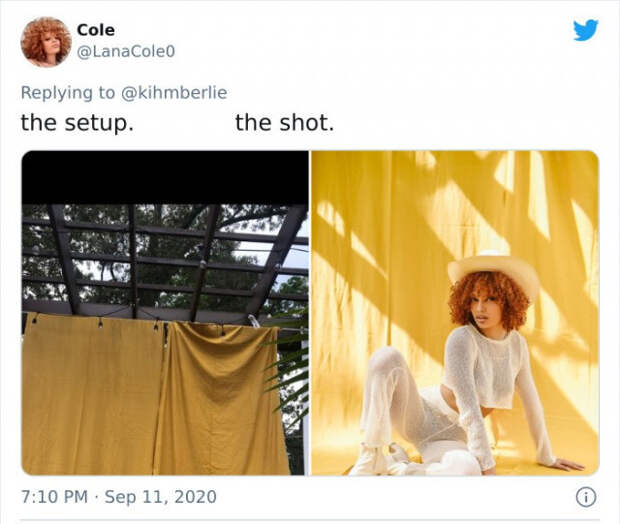Open Cole's profile avatar picture
The width and height of the screenshot is (620, 524).
point(46,42)
